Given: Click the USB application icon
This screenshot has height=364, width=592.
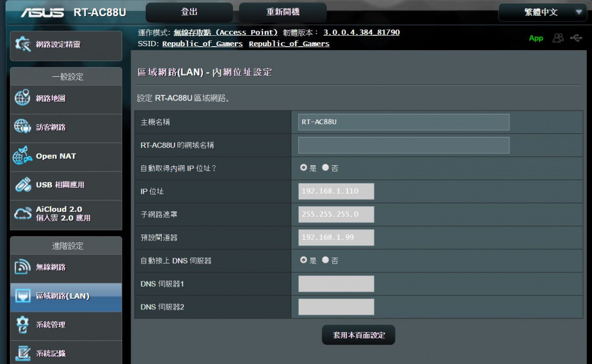Looking at the screenshot, I should click(x=23, y=184).
